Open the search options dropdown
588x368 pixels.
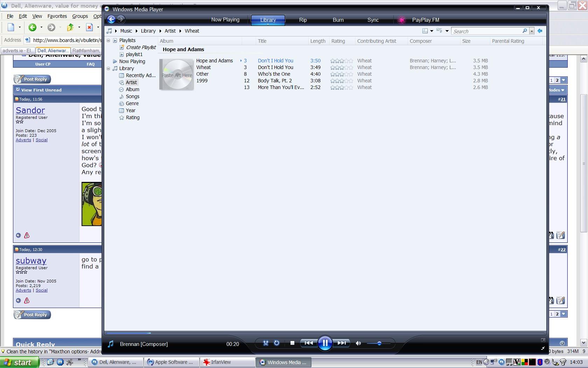(x=532, y=31)
